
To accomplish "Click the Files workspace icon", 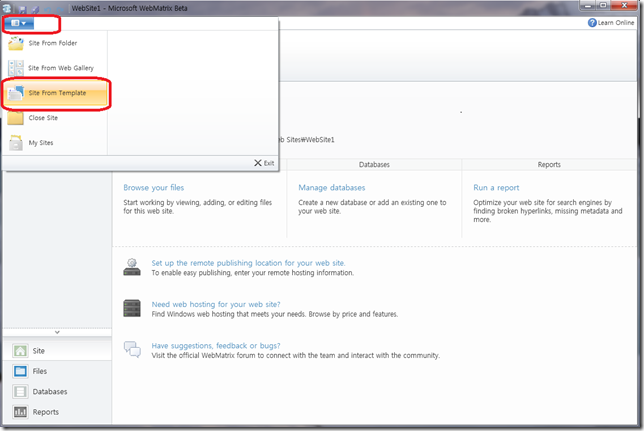I will [20, 371].
